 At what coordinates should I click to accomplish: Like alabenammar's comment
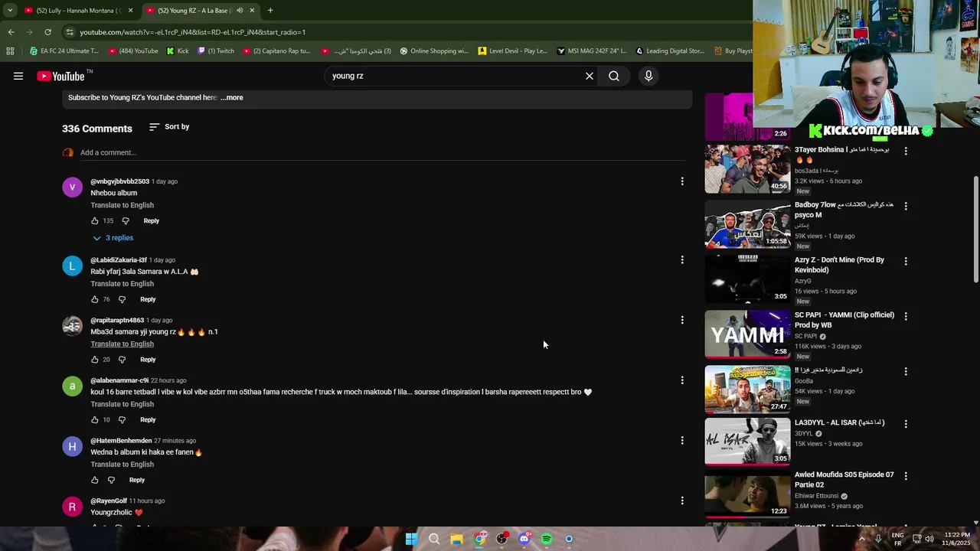[x=95, y=419]
